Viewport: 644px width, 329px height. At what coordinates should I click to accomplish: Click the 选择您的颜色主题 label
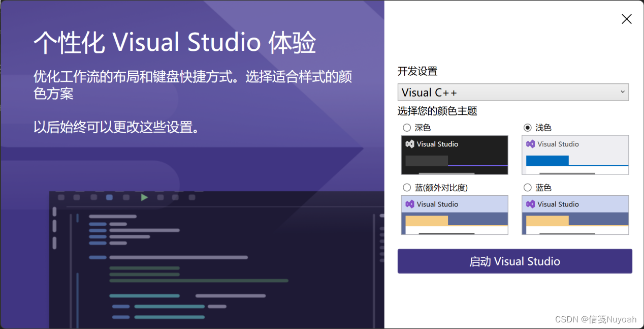coord(437,111)
